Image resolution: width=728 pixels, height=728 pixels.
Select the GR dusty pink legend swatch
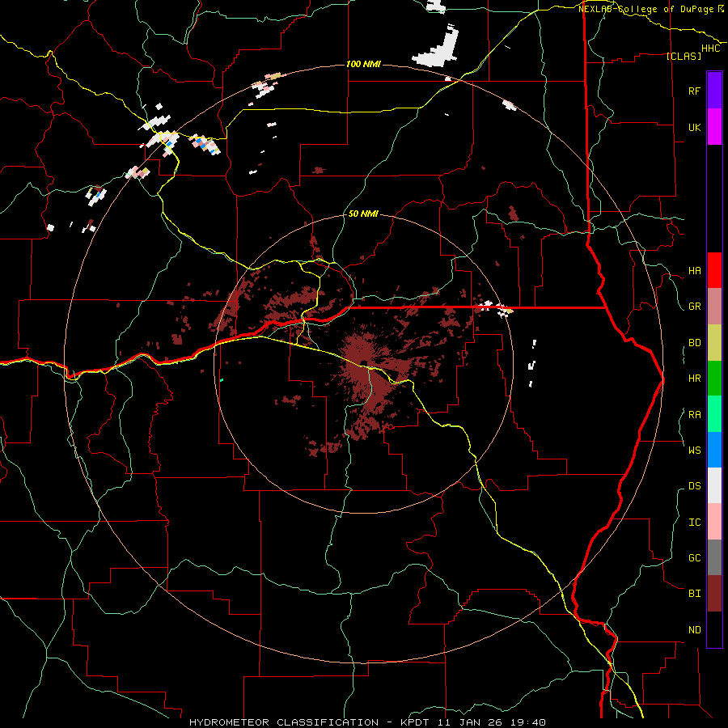[x=714, y=307]
